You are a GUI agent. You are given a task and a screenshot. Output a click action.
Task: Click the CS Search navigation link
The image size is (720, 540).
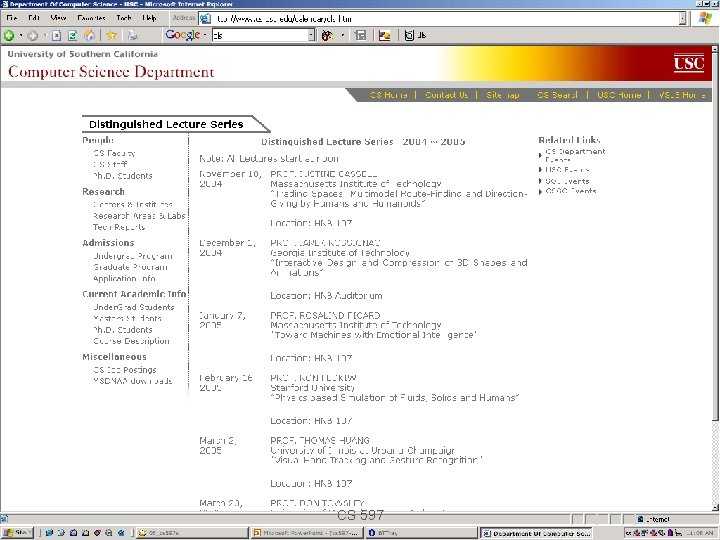[x=557, y=95]
